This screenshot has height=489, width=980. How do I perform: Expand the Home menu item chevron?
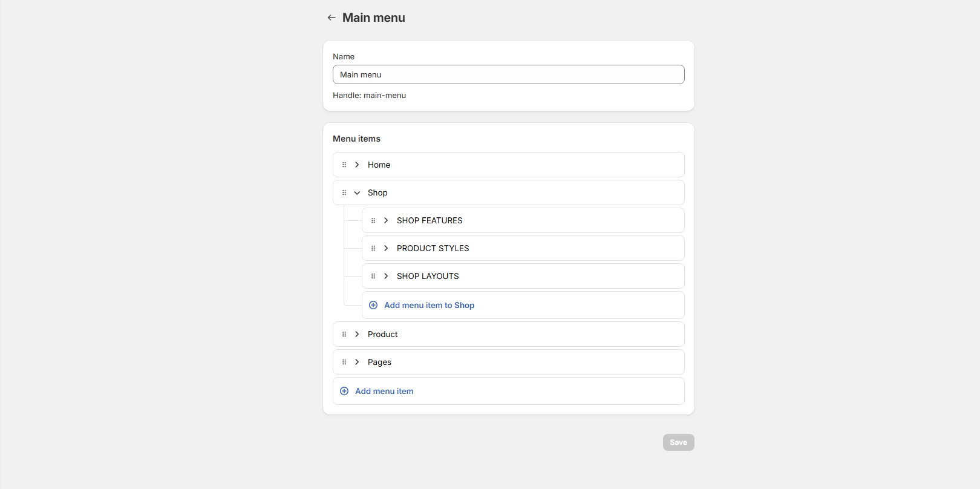click(x=357, y=165)
